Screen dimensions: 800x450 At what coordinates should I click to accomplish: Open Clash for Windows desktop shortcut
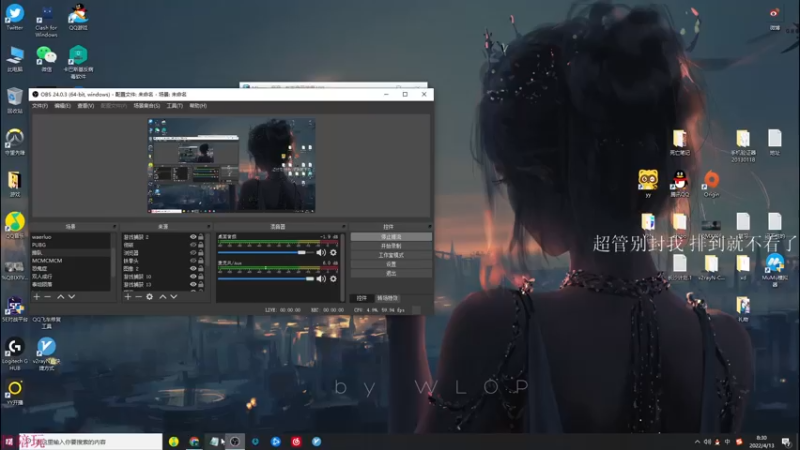coord(46,20)
